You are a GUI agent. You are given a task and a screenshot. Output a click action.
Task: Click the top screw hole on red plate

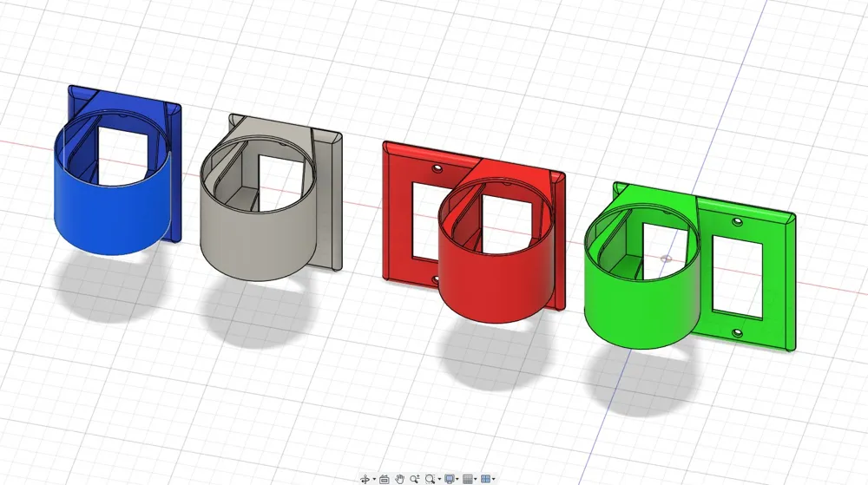(437, 167)
